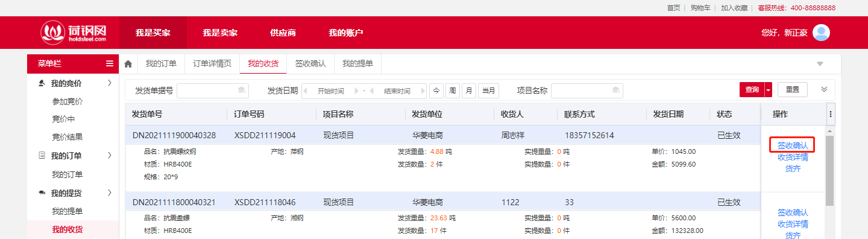Switch to 我的订单 tab

pos(161,63)
